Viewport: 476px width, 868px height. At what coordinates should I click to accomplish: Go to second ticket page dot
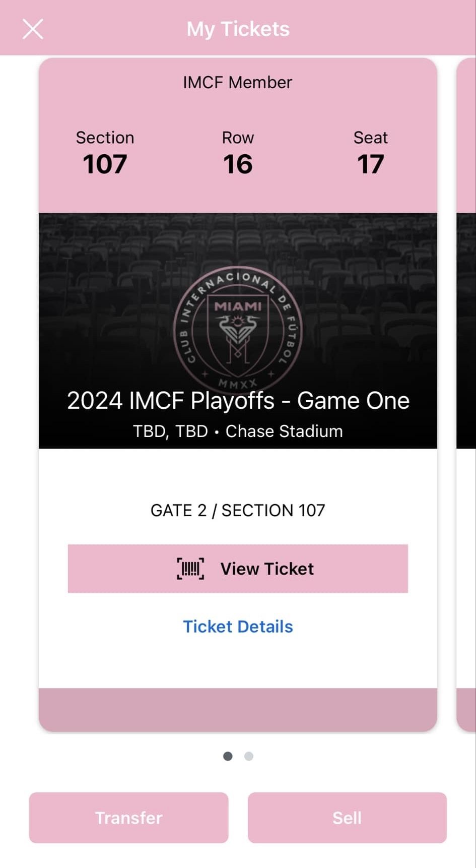249,756
